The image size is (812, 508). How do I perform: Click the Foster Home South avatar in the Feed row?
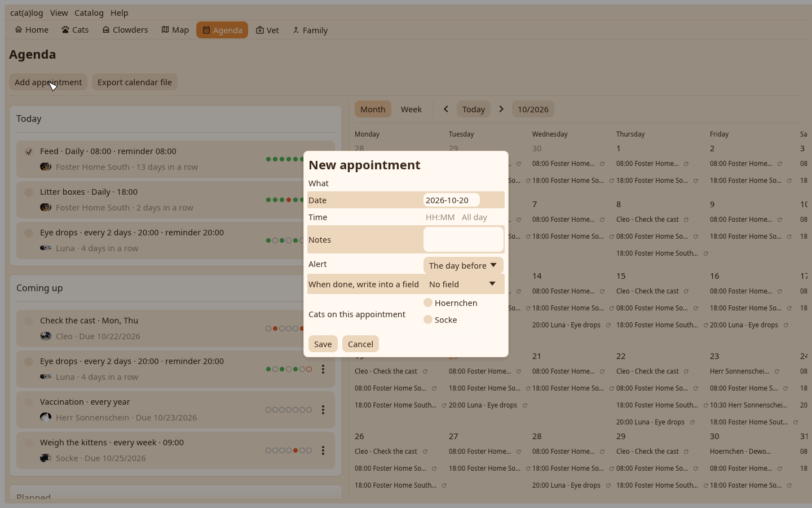[46, 167]
